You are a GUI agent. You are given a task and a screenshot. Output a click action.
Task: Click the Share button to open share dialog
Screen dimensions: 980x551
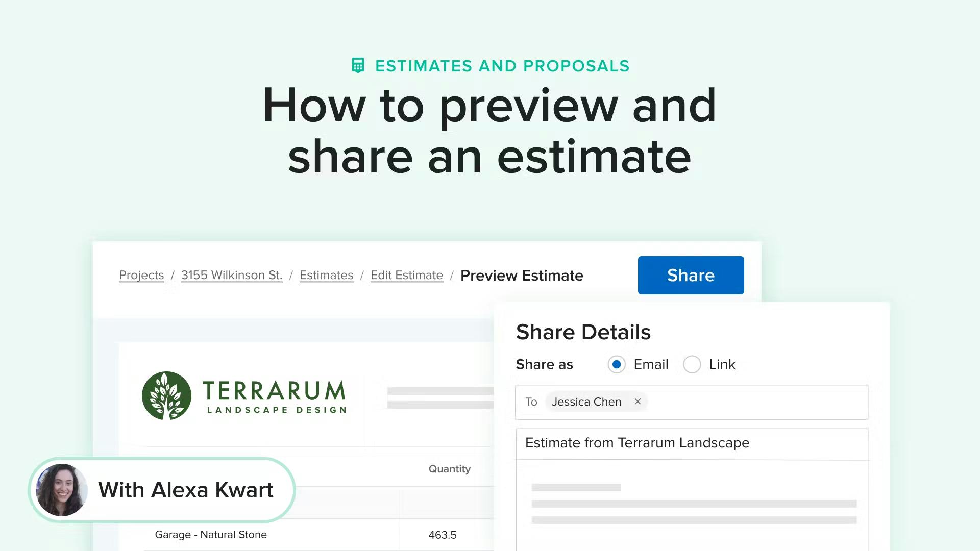point(690,275)
